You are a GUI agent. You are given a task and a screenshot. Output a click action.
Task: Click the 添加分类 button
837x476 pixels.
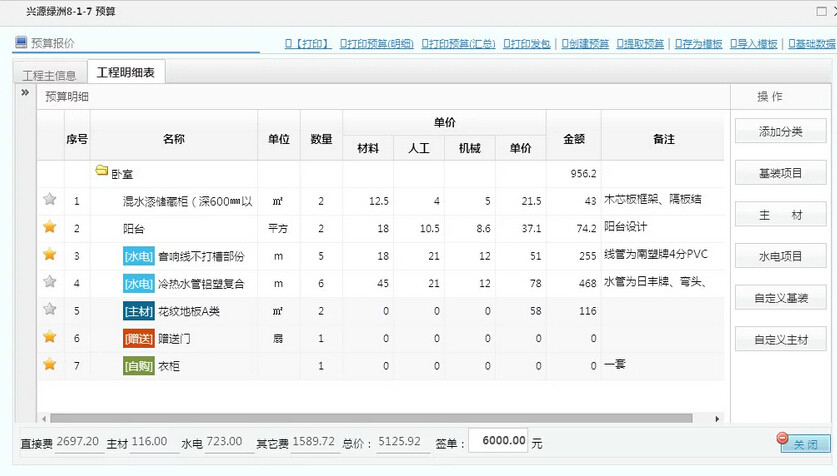pyautogui.click(x=780, y=132)
